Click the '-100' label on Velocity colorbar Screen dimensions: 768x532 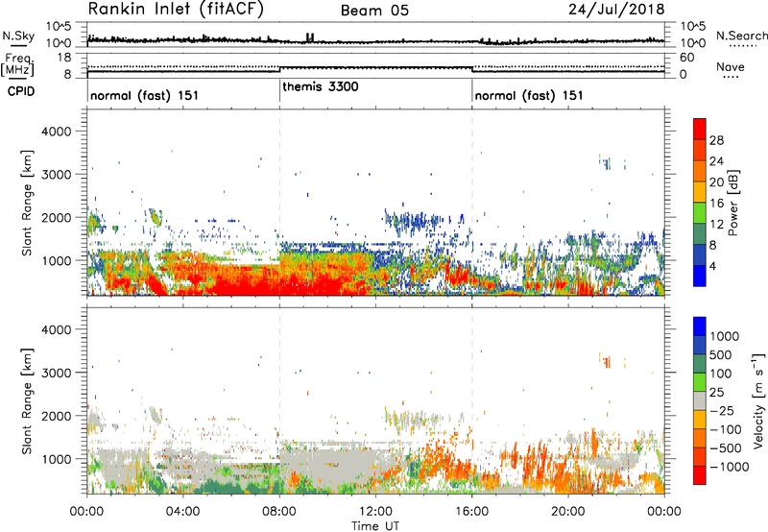coord(726,429)
